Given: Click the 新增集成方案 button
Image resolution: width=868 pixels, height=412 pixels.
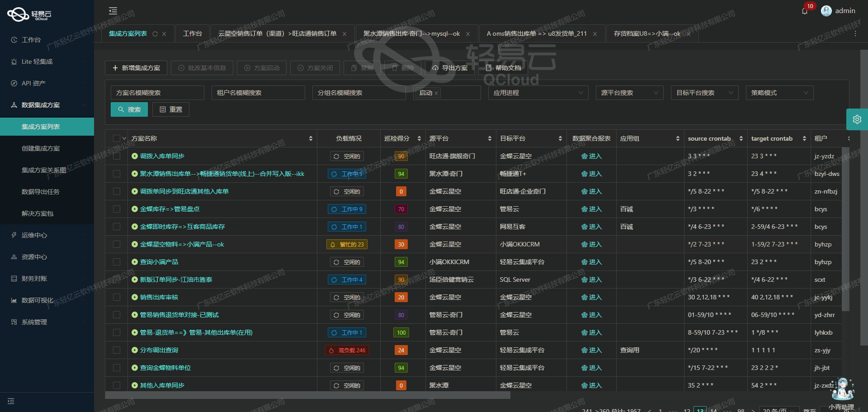Looking at the screenshot, I should [136, 68].
